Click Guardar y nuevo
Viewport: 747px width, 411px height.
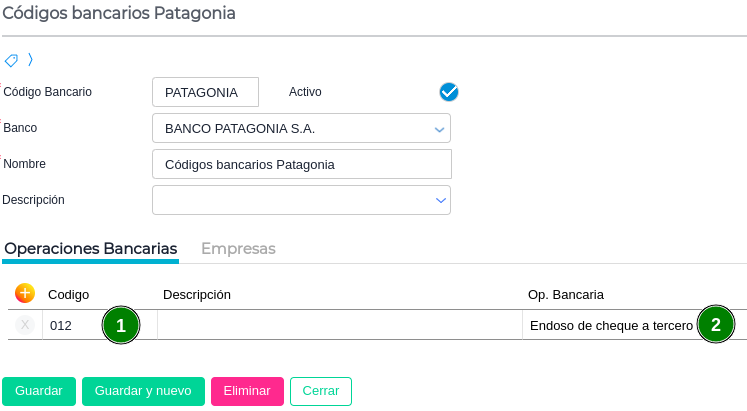coord(143,391)
